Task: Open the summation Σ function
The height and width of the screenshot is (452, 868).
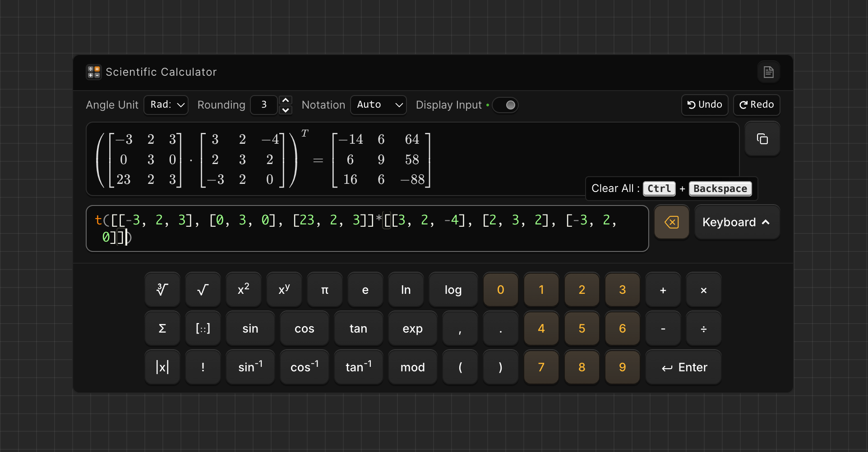Action: 162,328
